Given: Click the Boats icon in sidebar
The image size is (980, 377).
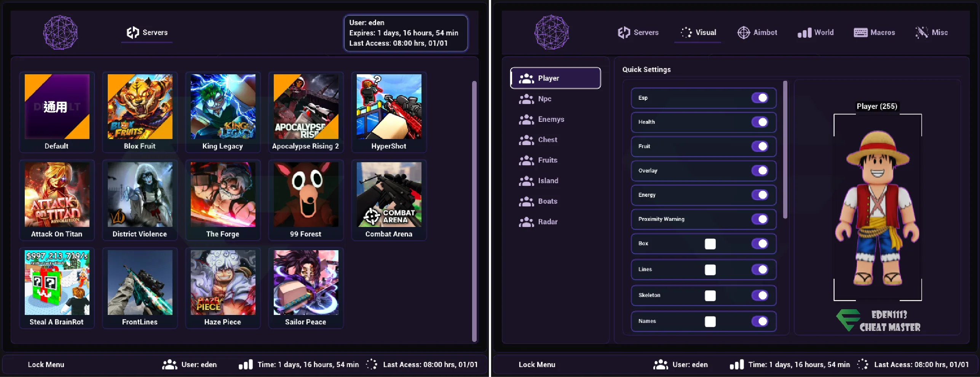Looking at the screenshot, I should (x=526, y=201).
